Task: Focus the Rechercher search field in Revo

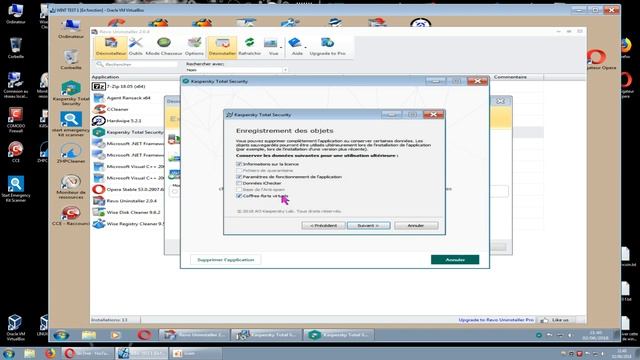Action: click(137, 64)
